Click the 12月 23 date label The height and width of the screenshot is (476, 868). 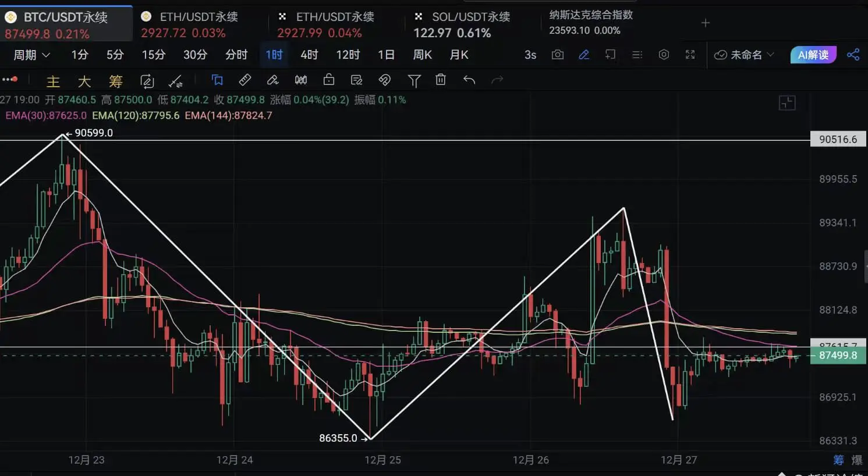pos(86,460)
